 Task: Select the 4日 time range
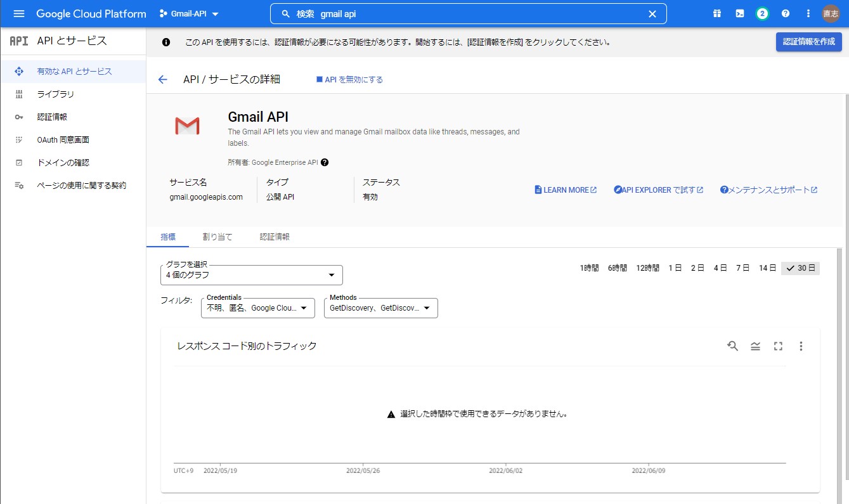click(x=720, y=268)
